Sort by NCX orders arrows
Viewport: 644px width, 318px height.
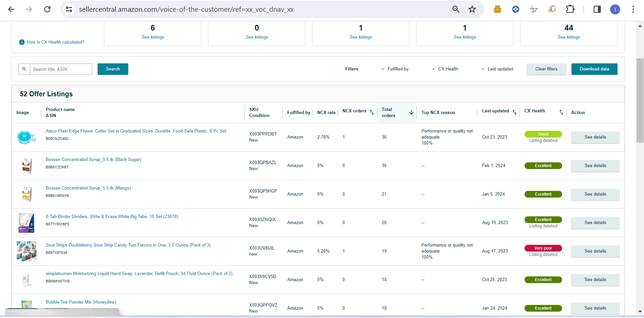click(x=372, y=112)
